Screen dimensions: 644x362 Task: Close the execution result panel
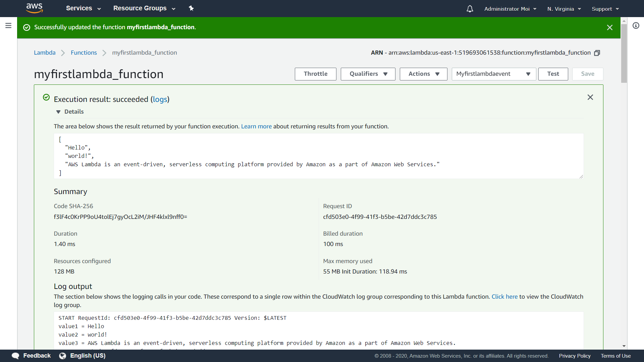coord(590,97)
